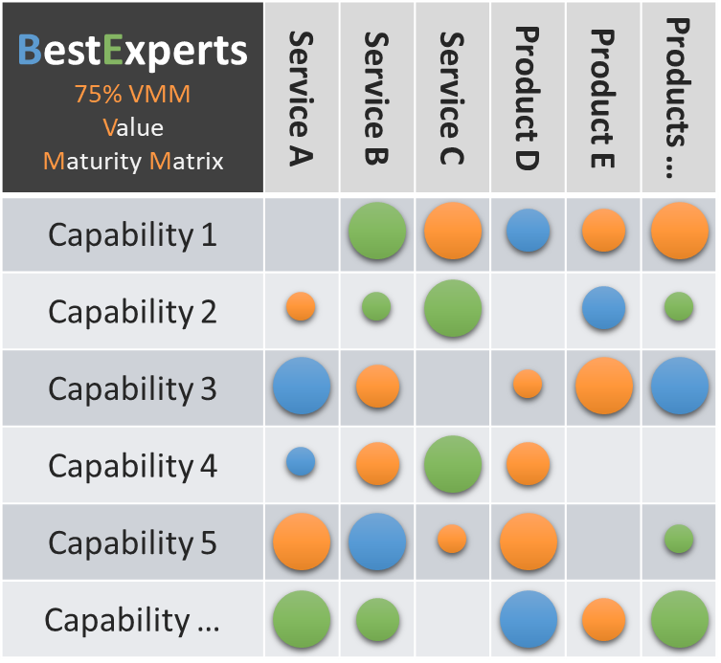
Task: Click the green circle at Capability 2, Service C
Action: tap(453, 308)
